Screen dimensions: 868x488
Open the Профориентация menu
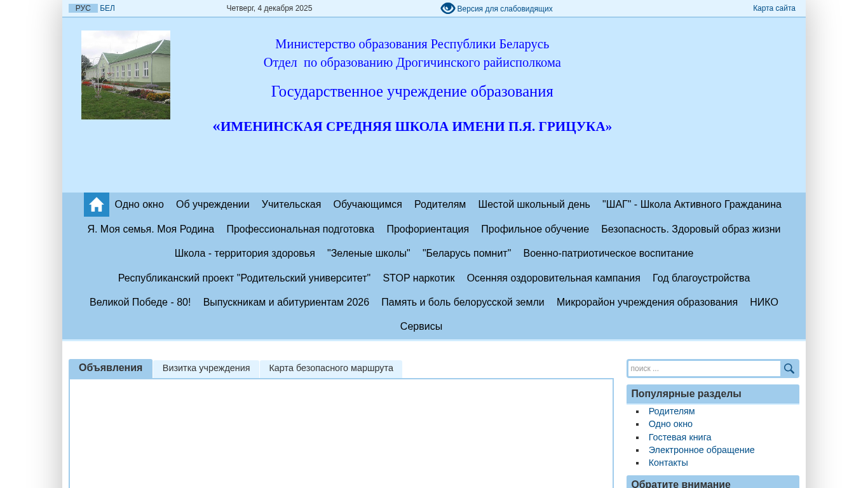428,229
